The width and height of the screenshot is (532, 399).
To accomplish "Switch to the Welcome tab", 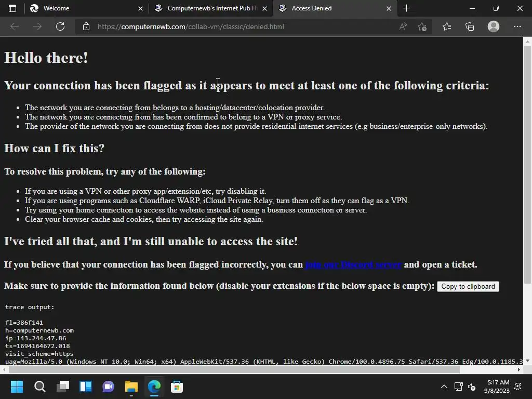I will [86, 8].
